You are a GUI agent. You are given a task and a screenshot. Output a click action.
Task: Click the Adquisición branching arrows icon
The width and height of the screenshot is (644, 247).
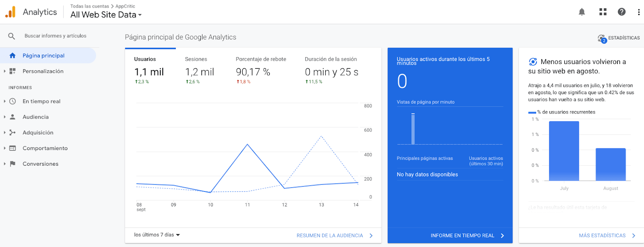pos(12,132)
